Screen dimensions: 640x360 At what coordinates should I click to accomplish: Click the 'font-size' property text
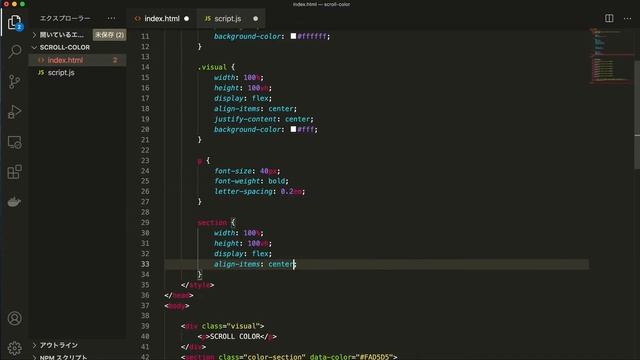233,171
